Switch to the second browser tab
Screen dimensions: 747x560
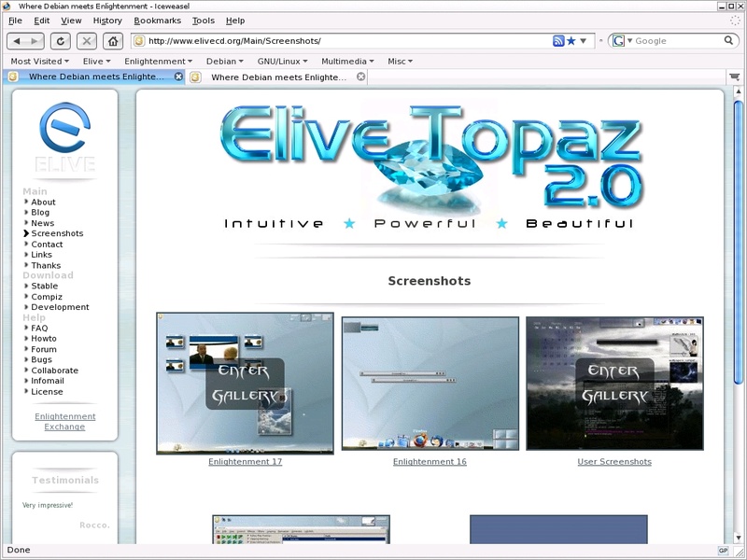pos(277,77)
